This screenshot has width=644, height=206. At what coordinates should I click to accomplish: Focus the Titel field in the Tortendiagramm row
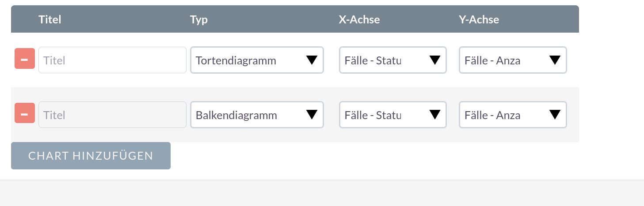coord(112,60)
